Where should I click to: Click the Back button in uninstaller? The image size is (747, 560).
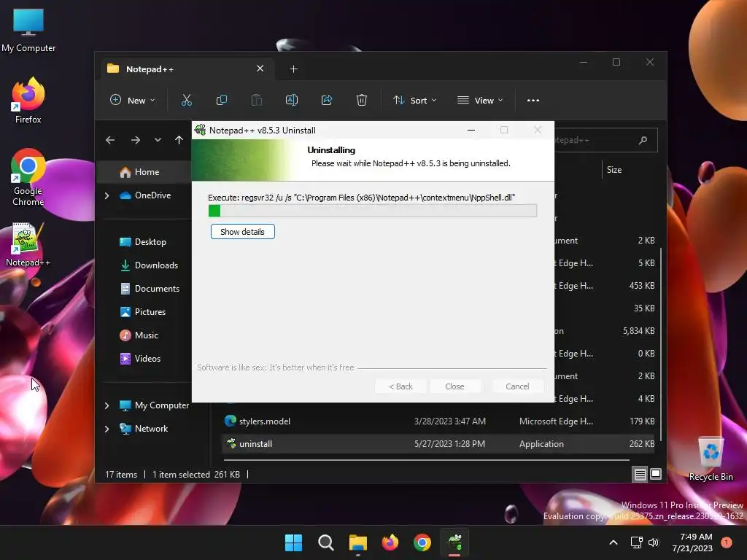coord(400,386)
